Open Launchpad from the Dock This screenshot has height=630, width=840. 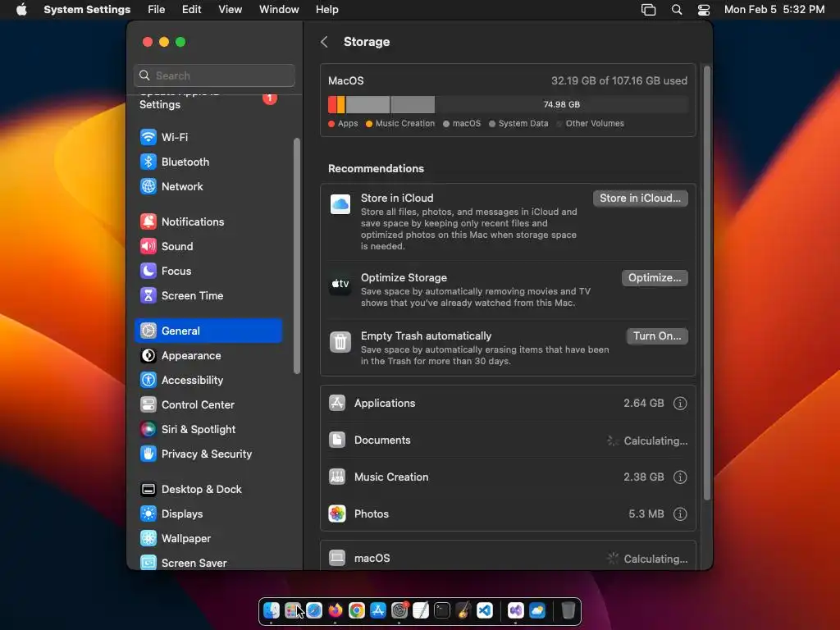click(293, 610)
